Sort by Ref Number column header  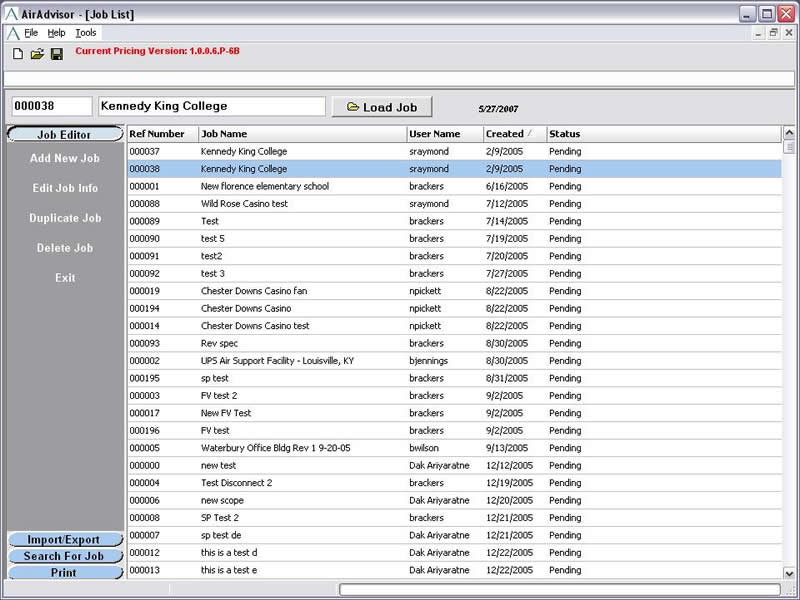[160, 133]
